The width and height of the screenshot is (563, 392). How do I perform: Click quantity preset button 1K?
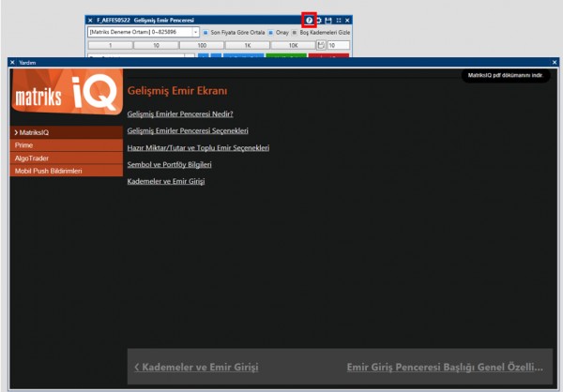point(248,45)
